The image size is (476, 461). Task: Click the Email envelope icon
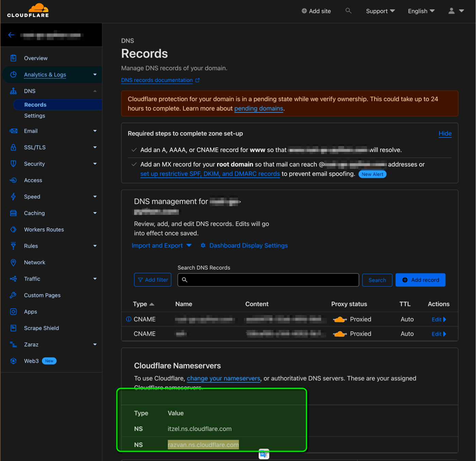pyautogui.click(x=13, y=131)
